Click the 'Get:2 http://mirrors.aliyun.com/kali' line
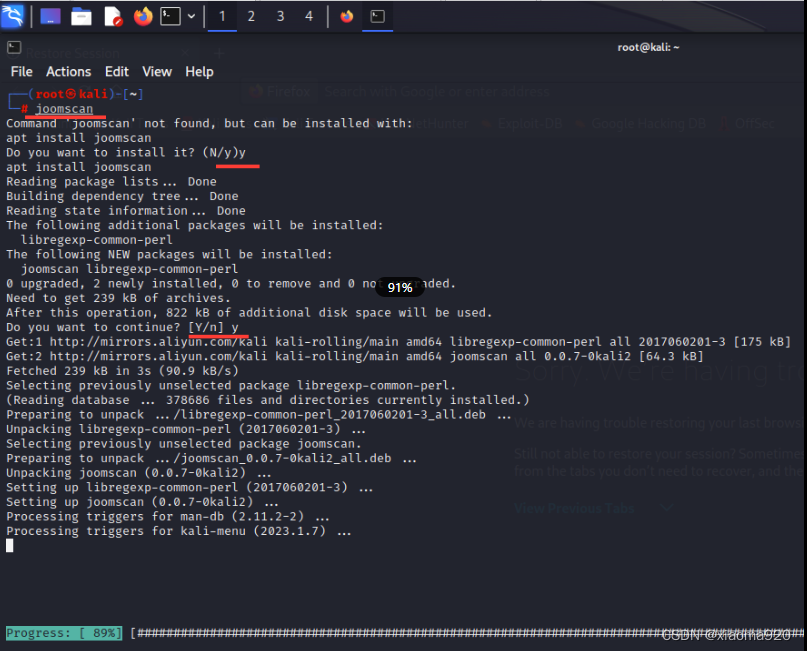Viewport: 807px width, 651px height. tap(355, 356)
